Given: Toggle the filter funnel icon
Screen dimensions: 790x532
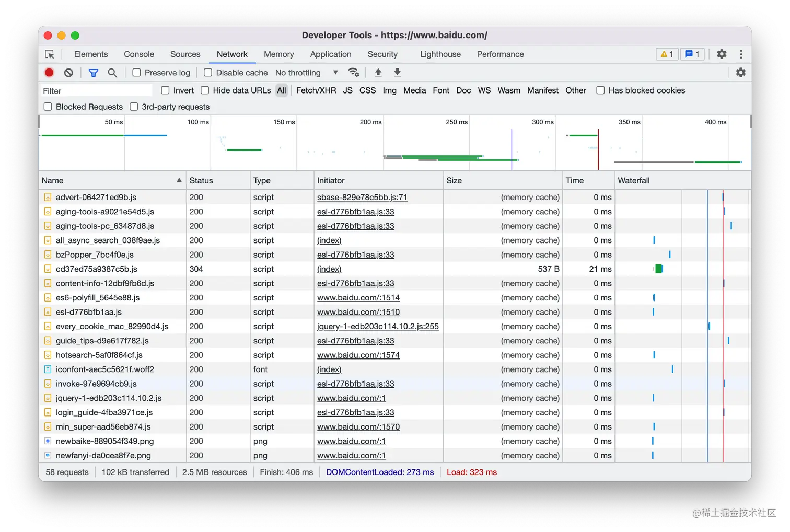Looking at the screenshot, I should [x=94, y=73].
